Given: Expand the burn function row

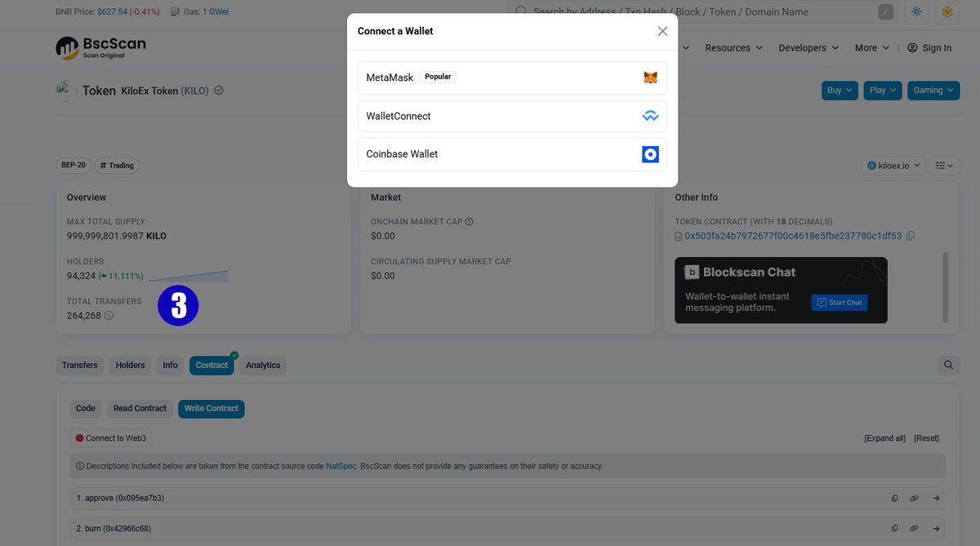Looking at the screenshot, I should click(507, 528).
